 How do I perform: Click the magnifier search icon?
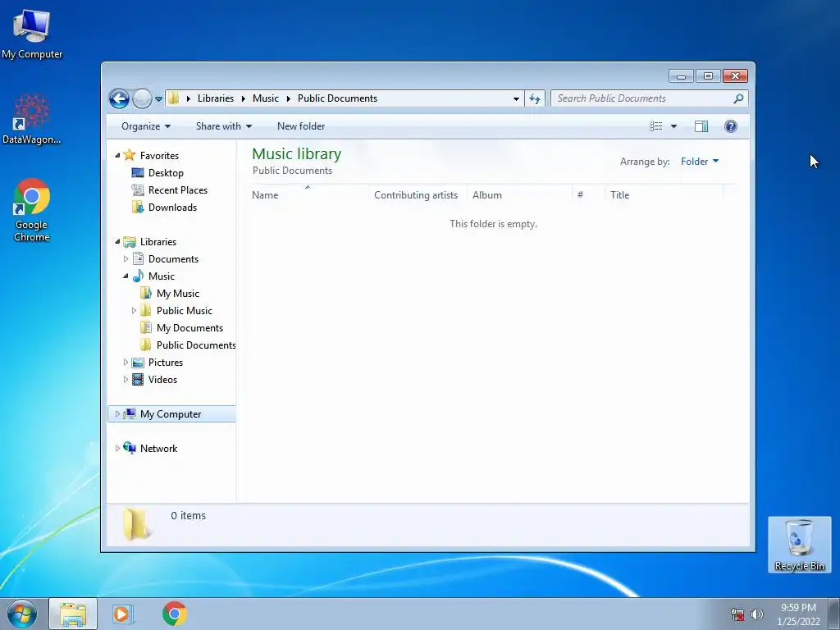coord(739,98)
